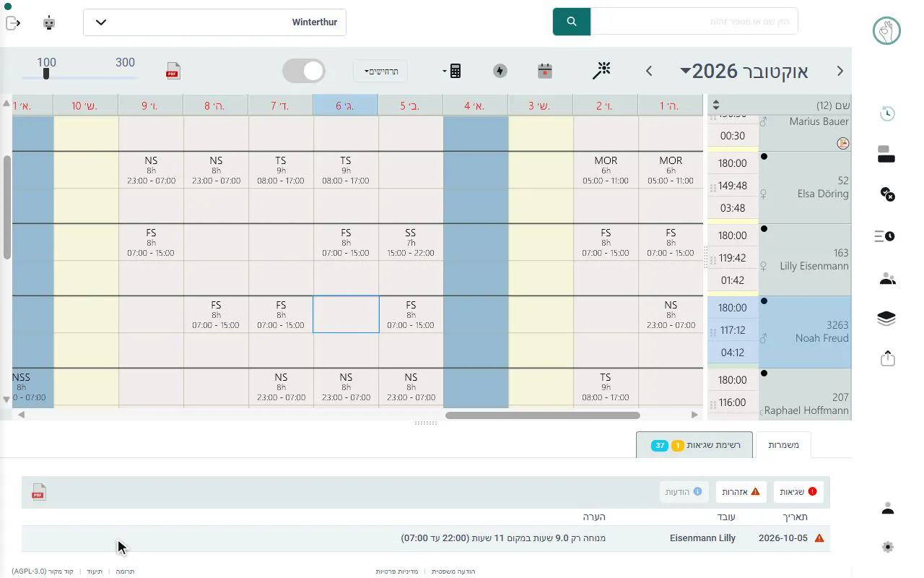Click the horizontal scrollbar of the schedule
Viewport: 924px width, 578px height.
click(x=542, y=415)
